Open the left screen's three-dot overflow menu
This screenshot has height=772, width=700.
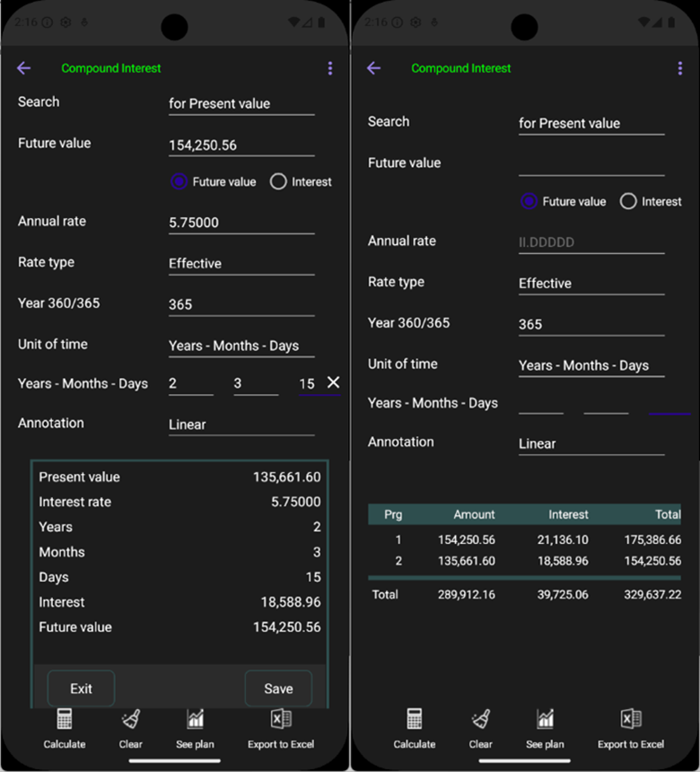click(x=330, y=68)
